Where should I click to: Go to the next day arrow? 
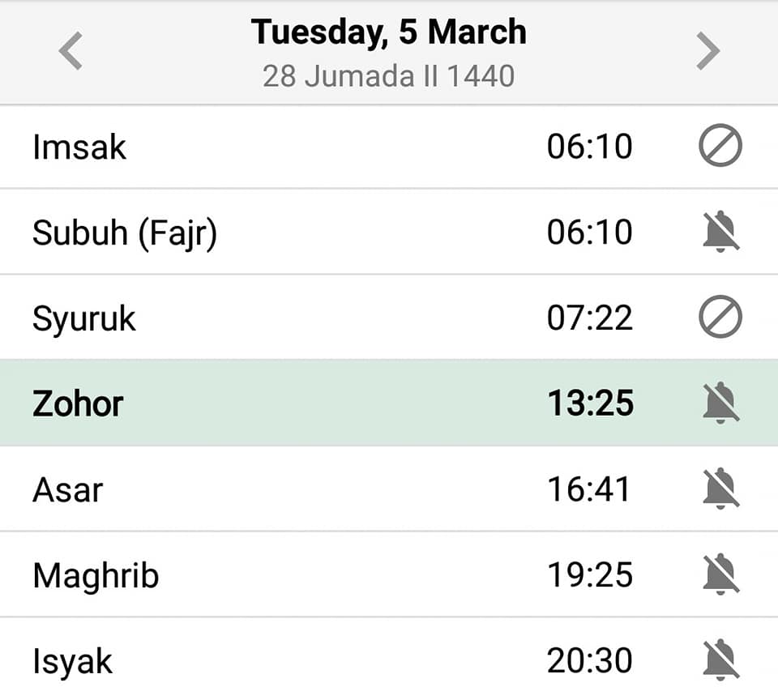[x=707, y=51]
